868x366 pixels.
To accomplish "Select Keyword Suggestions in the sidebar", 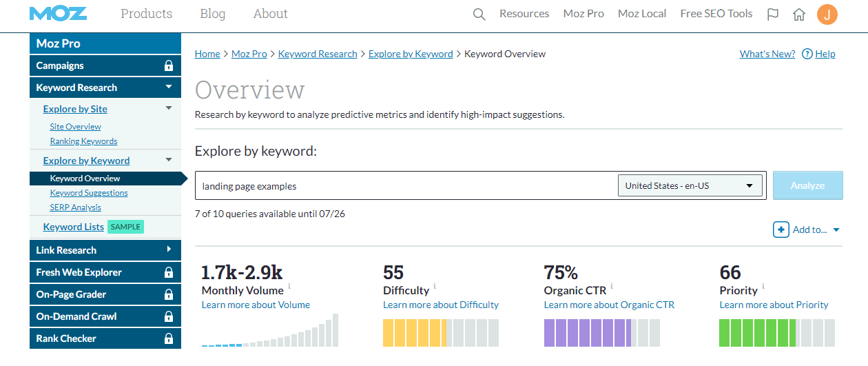I will click(89, 193).
